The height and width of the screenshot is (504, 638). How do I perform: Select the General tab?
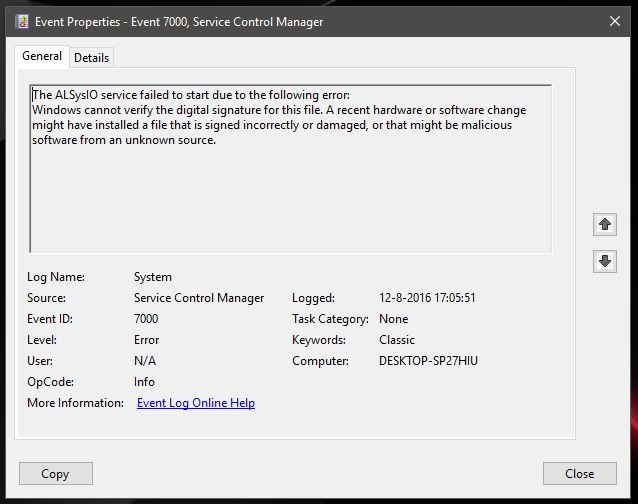[42, 57]
